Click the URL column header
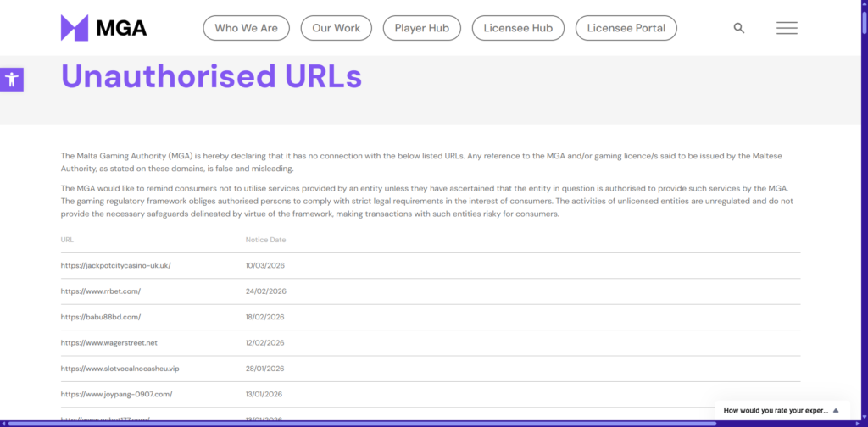 pyautogui.click(x=67, y=240)
